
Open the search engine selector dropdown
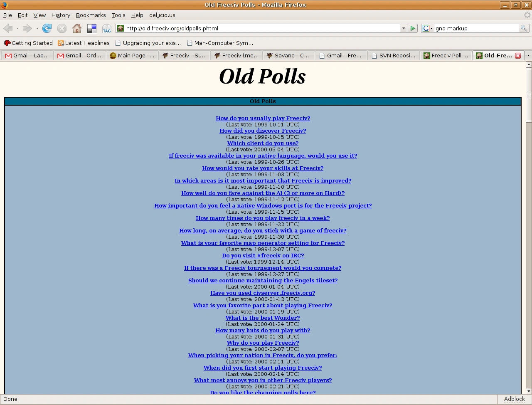[427, 28]
